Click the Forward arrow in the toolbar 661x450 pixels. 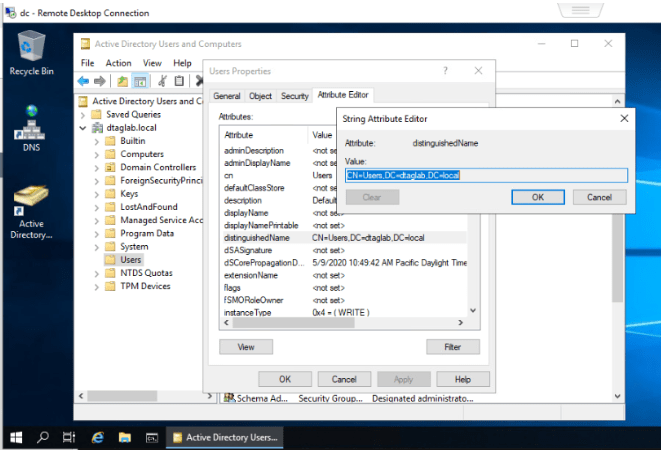100,81
